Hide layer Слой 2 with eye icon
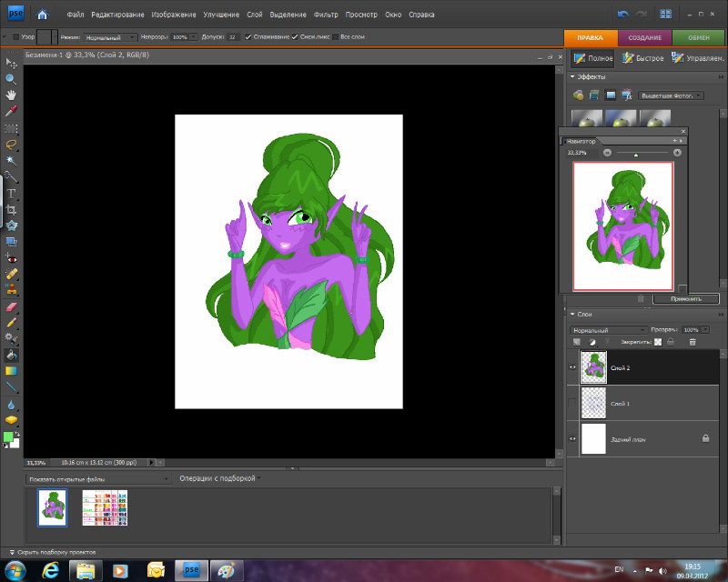 [x=572, y=367]
